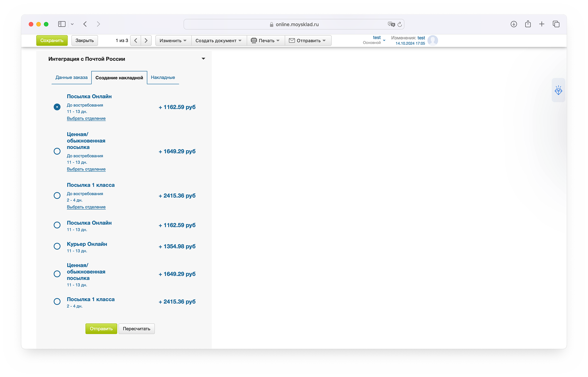Open new tab with plus icon
The image size is (588, 377).
[542, 24]
